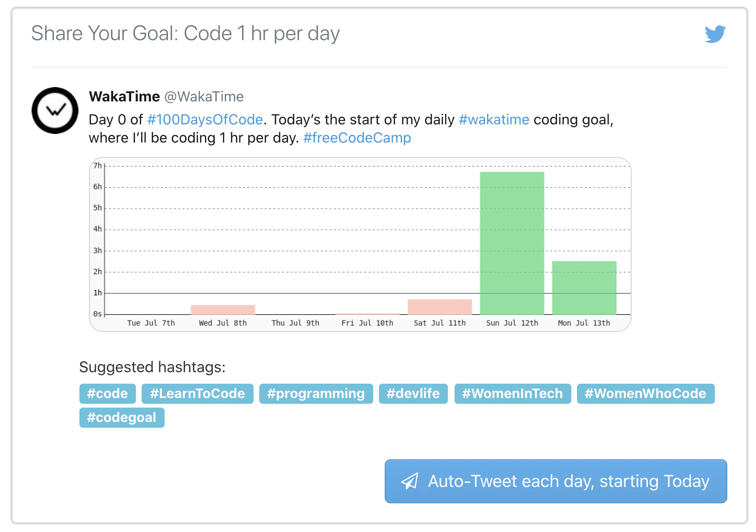
Task: Toggle the #WomenWhoCode hashtag
Action: [645, 394]
